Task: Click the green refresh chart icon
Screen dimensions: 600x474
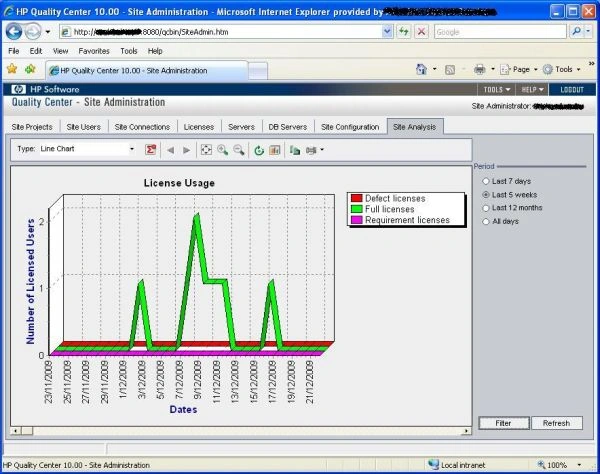Action: click(259, 150)
